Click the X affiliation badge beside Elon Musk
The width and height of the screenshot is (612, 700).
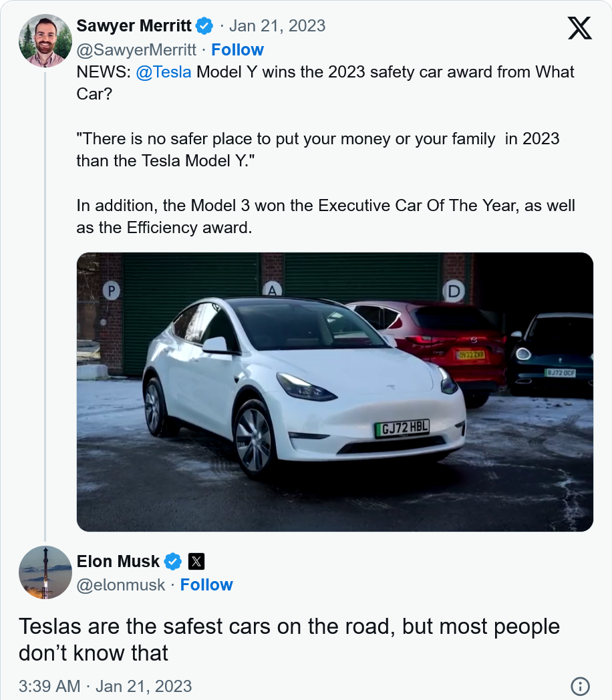coord(196,562)
